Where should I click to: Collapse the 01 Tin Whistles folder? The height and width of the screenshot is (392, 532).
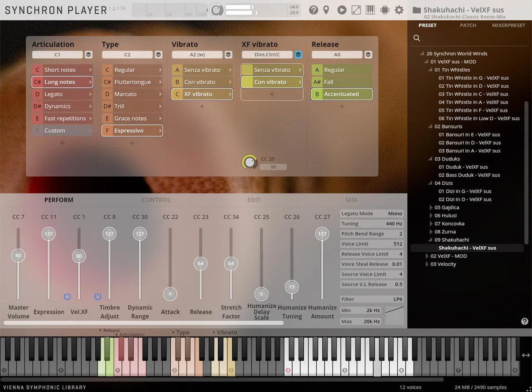tap(430, 70)
